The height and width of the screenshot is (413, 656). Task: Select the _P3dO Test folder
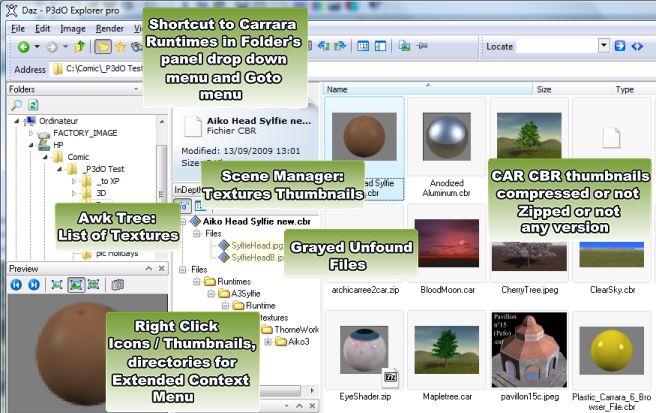[x=104, y=169]
